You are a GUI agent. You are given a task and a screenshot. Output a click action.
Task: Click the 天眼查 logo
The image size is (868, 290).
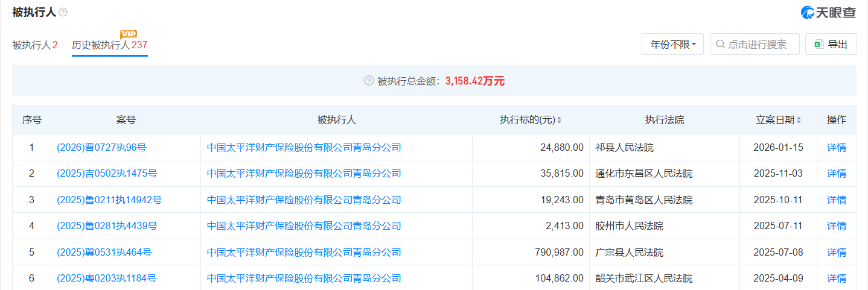(828, 12)
